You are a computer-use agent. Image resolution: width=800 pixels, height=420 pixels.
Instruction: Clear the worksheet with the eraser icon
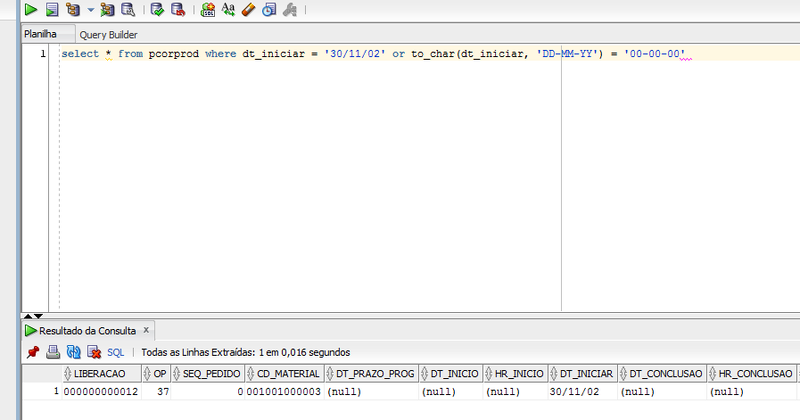248,10
